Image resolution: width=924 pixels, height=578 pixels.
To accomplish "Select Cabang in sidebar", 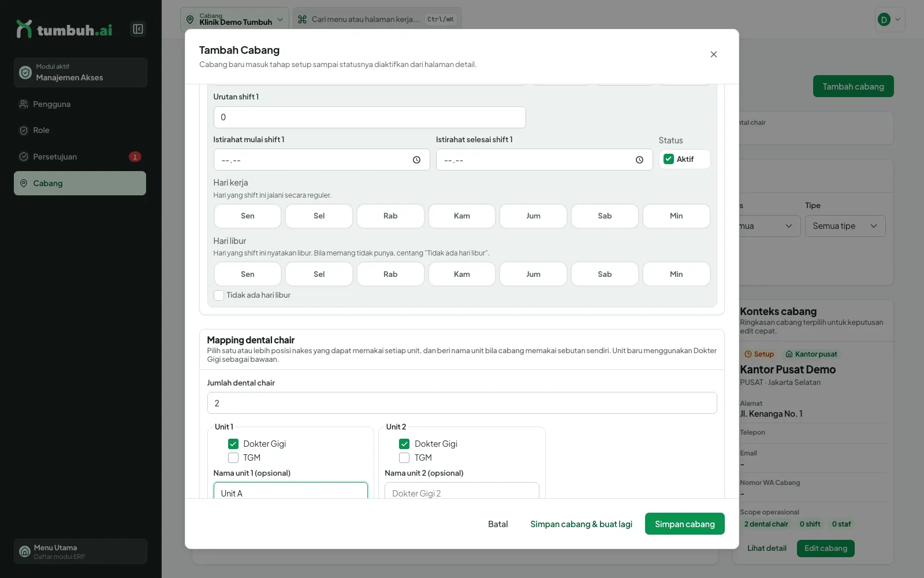I will click(80, 183).
